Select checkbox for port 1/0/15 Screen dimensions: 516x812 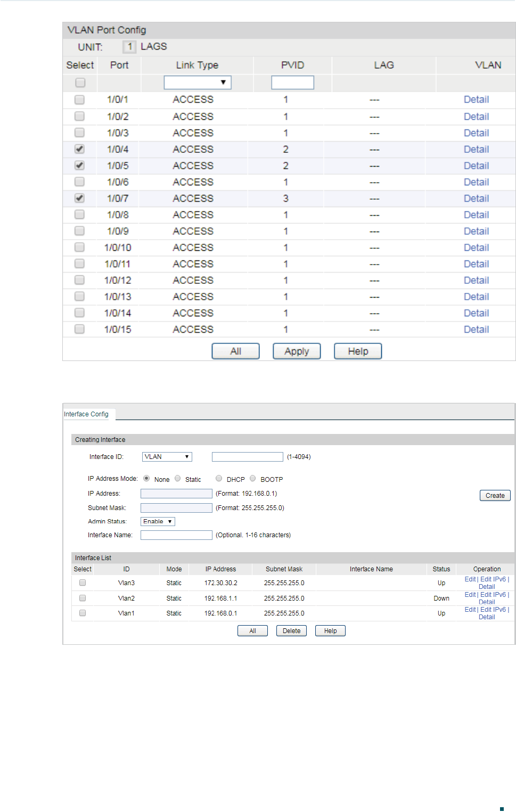pyautogui.click(x=79, y=329)
